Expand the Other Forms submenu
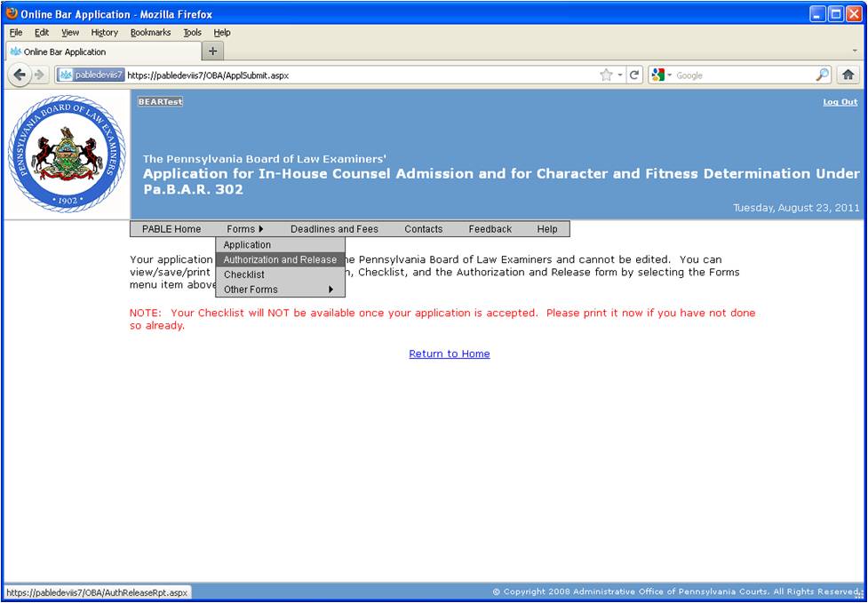The image size is (868, 603). tap(280, 290)
